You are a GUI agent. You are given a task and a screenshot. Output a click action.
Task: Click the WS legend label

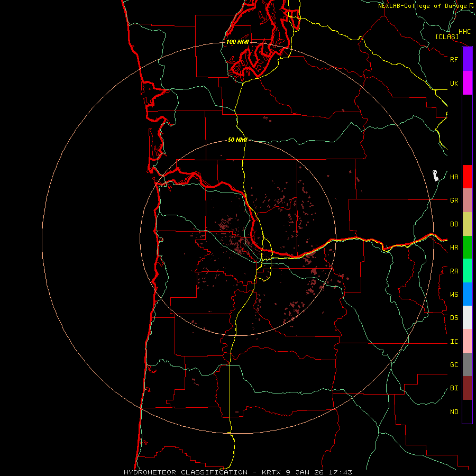point(454,295)
